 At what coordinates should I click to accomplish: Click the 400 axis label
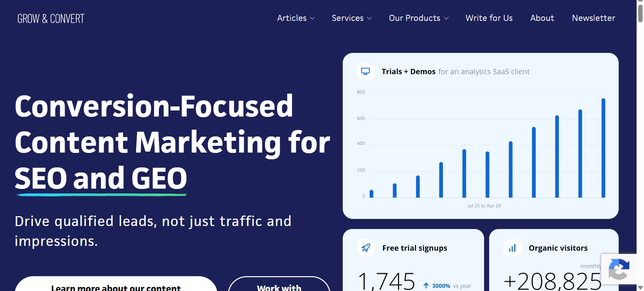coord(361,143)
